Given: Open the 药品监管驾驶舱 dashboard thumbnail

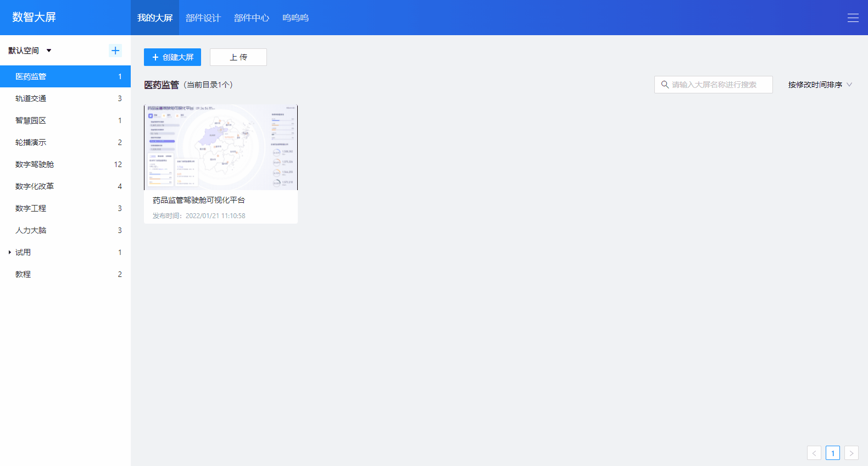Looking at the screenshot, I should [x=221, y=147].
